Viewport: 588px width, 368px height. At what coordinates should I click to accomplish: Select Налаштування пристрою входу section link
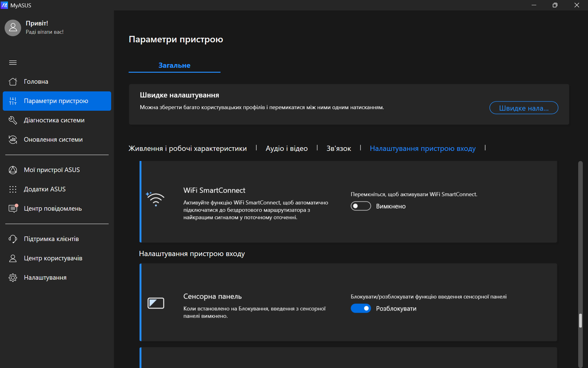coord(422,148)
